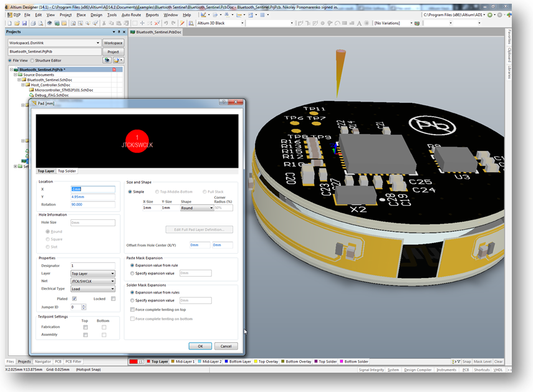Open the Reports menu
Screen dimensions: 533x392
152,15
